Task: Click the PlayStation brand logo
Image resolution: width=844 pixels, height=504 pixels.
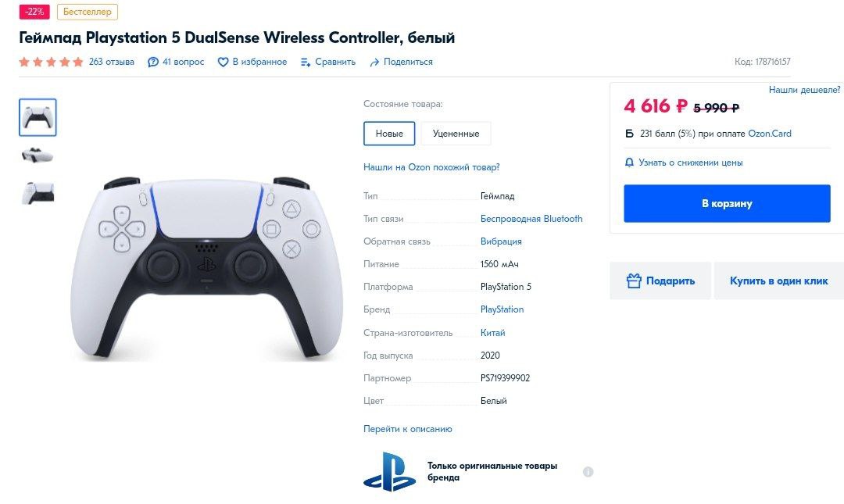Action: point(389,472)
